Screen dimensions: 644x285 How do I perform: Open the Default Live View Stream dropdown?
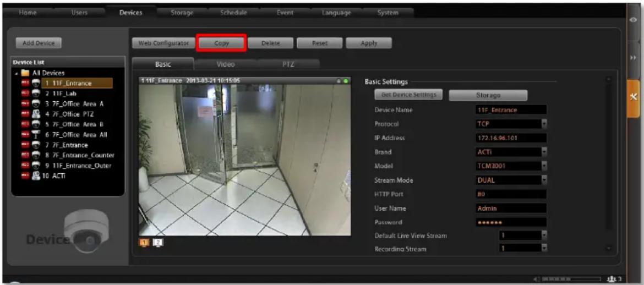(544, 235)
